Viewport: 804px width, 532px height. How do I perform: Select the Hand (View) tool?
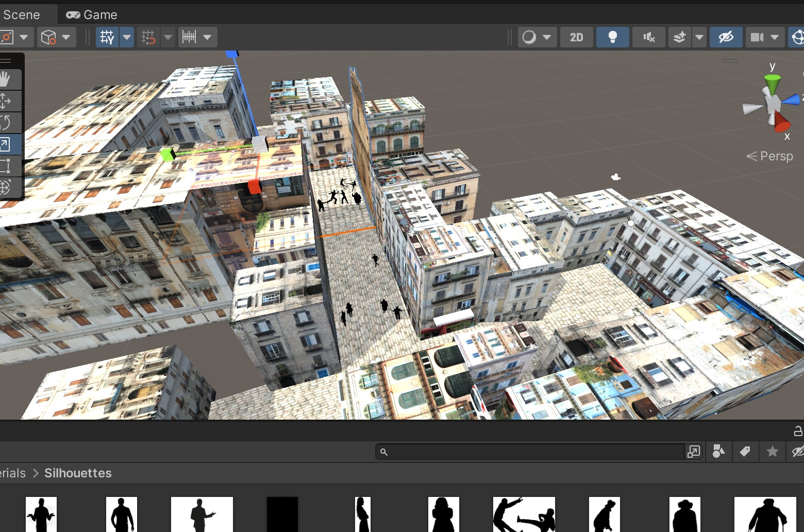(x=6, y=79)
